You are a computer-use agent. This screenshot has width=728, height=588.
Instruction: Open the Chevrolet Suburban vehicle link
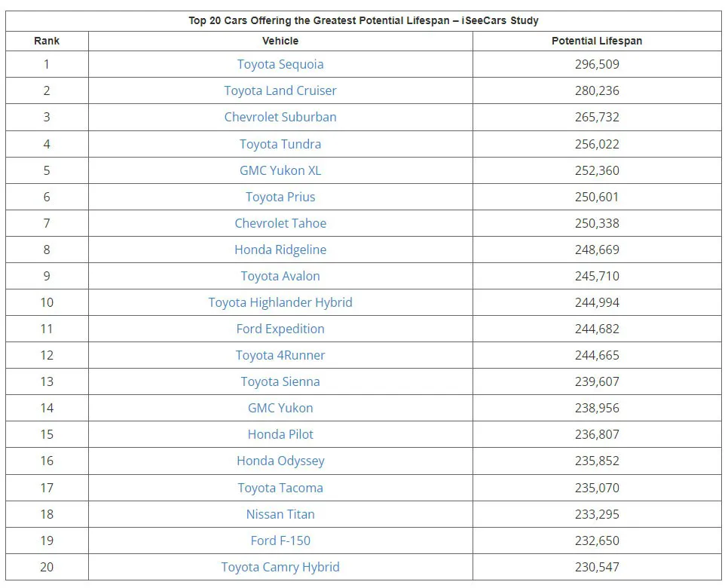(x=280, y=117)
